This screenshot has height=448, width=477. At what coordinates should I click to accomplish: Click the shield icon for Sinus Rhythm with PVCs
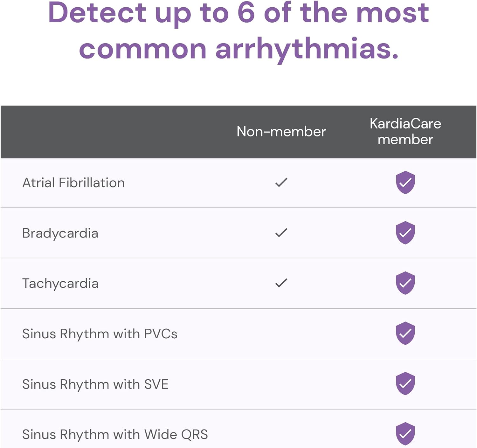pyautogui.click(x=405, y=333)
